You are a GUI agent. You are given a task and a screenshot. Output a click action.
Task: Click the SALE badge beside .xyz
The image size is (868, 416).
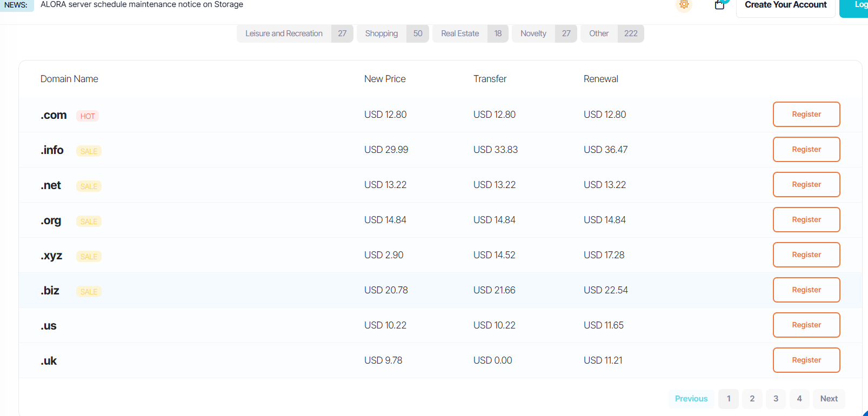pyautogui.click(x=89, y=257)
